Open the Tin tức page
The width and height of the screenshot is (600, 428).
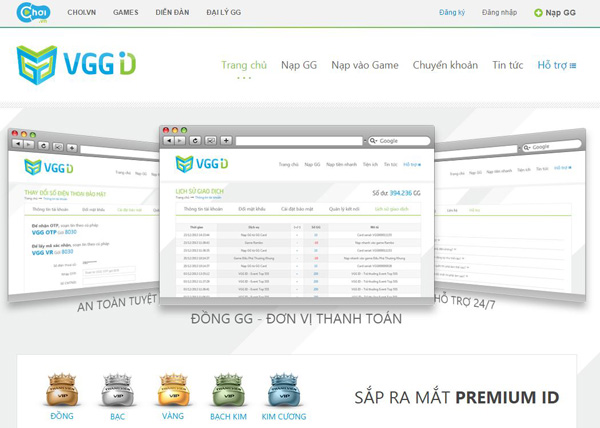[507, 65]
